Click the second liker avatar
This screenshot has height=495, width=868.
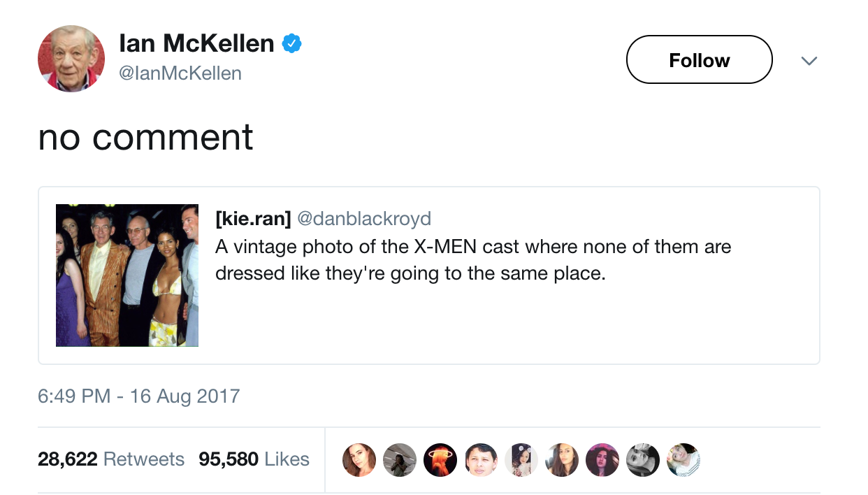[x=399, y=460]
